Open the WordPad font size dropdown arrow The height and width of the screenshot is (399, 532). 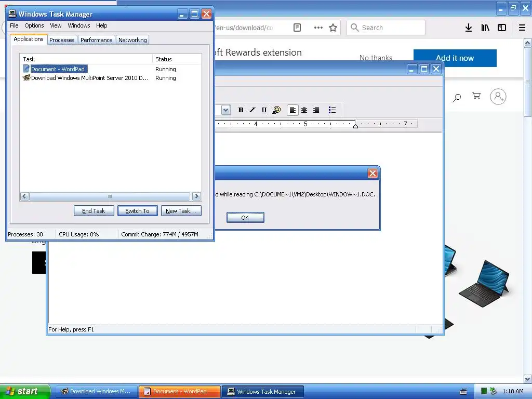[x=225, y=110]
